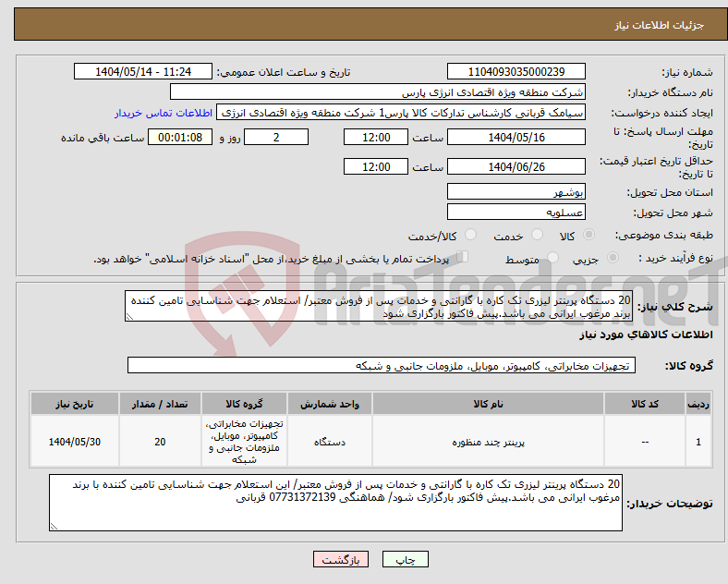Click the remaining time field 00:01:08
Screen dimensions: 728x584
point(180,137)
